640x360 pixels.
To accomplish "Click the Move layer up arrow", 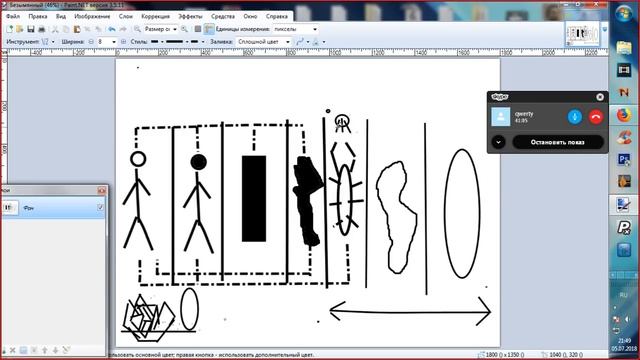I will pyautogui.click(x=44, y=350).
